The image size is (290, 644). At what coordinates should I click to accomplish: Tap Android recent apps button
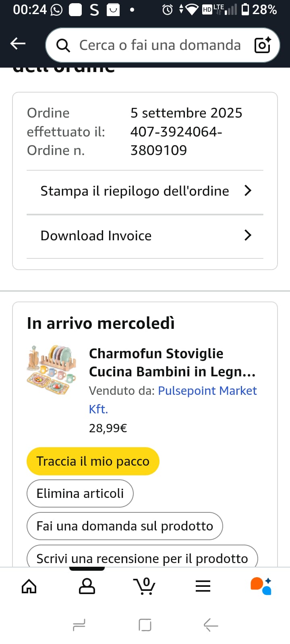pyautogui.click(x=79, y=625)
